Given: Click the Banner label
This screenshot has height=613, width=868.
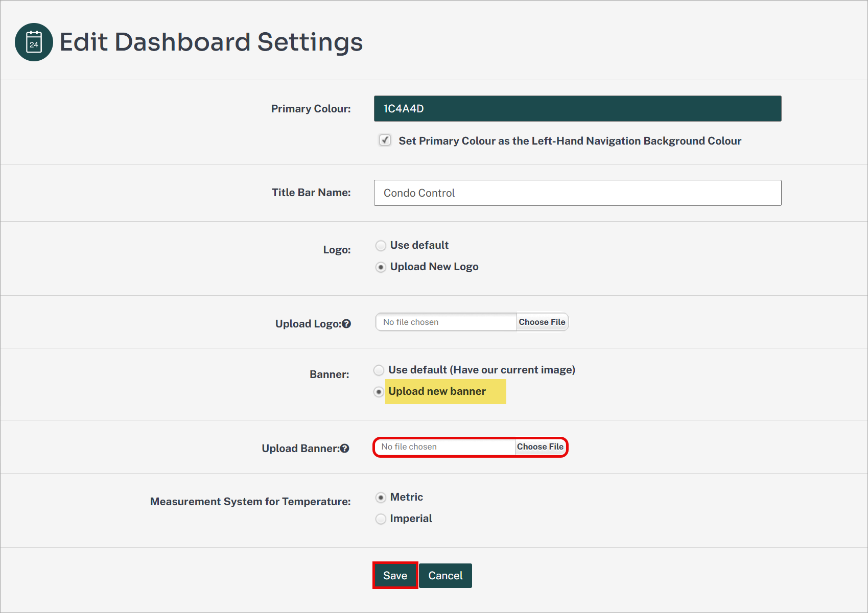Looking at the screenshot, I should pyautogui.click(x=330, y=374).
